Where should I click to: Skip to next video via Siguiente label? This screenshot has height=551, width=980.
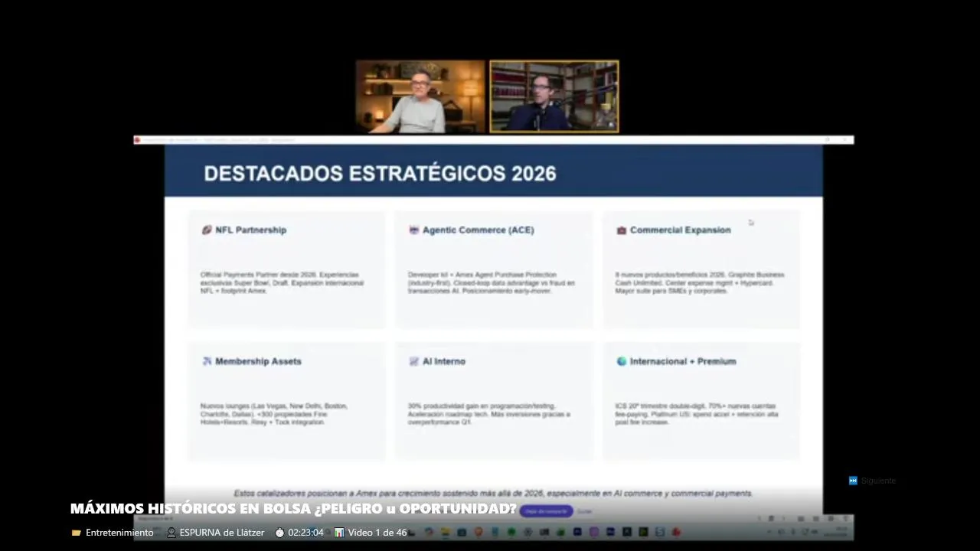[878, 481]
